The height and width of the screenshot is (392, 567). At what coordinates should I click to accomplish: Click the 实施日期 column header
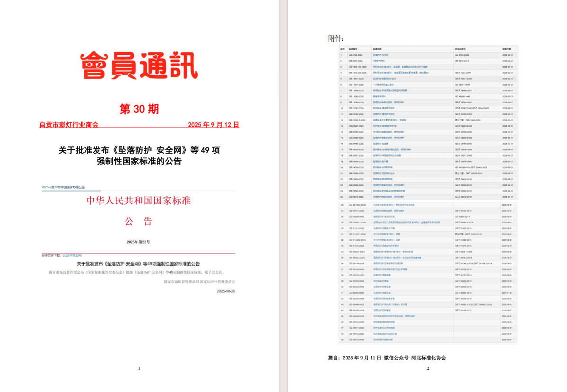507,49
